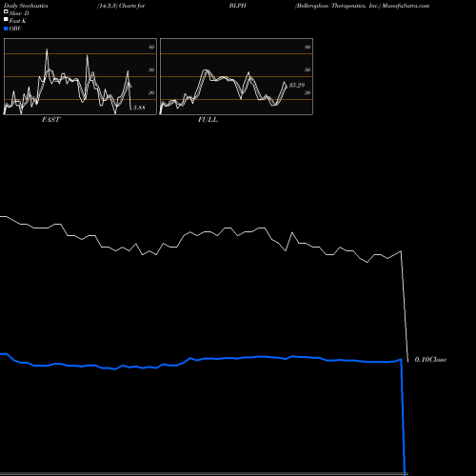Select the FULL stochastic chart label
The image size is (476, 476).
pos(208,120)
